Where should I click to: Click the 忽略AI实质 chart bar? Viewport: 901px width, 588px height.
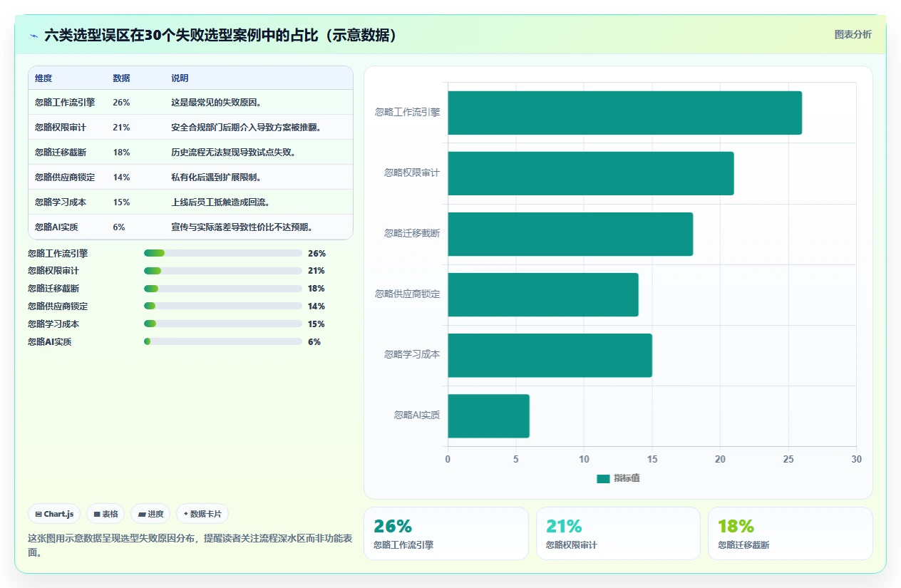click(488, 416)
